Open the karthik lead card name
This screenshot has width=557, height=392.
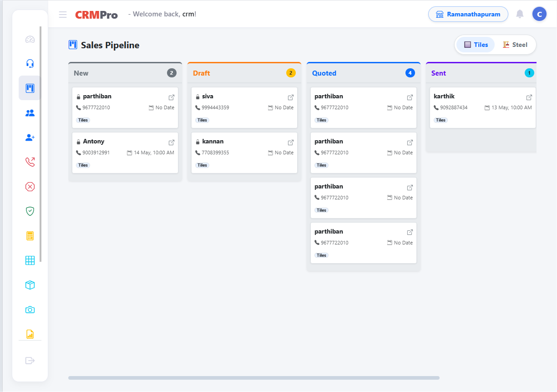click(x=444, y=97)
